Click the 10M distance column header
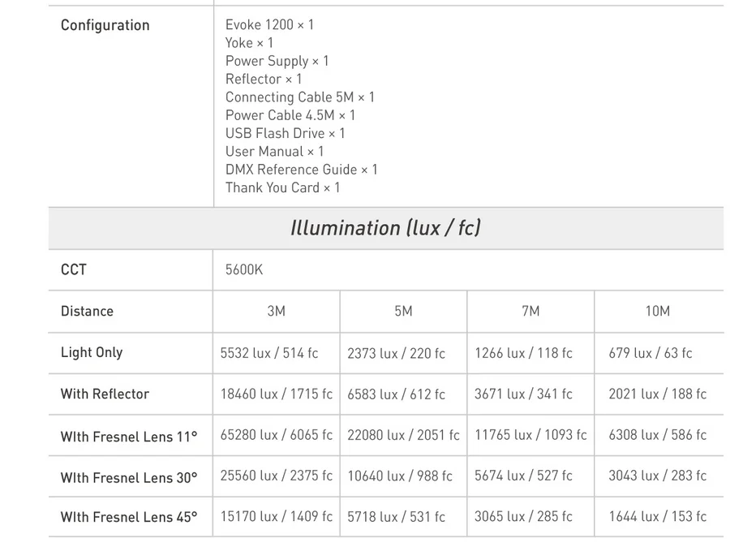 click(658, 311)
